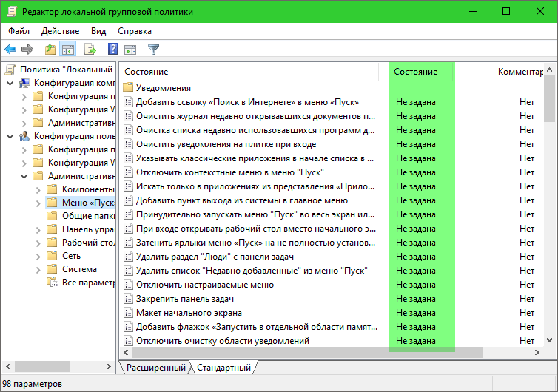The height and width of the screenshot is (392, 558).
Task: Select the Система folder in tree
Action: 79,269
